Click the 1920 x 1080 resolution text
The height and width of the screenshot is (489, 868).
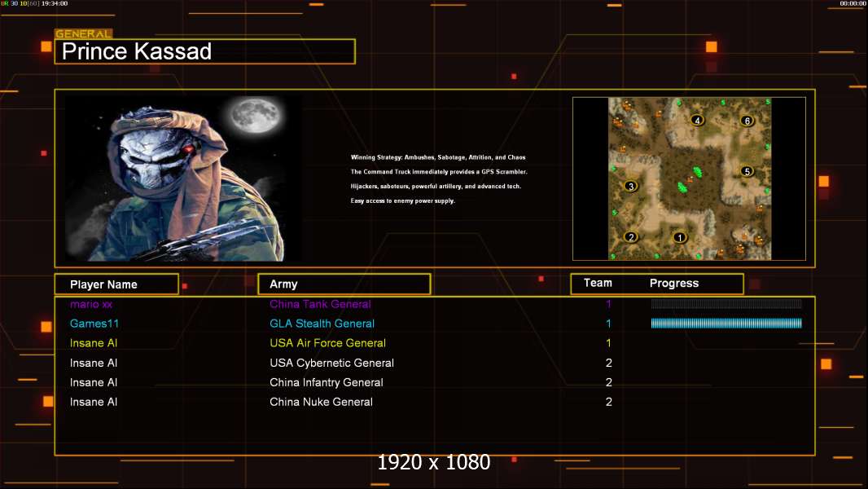(434, 462)
